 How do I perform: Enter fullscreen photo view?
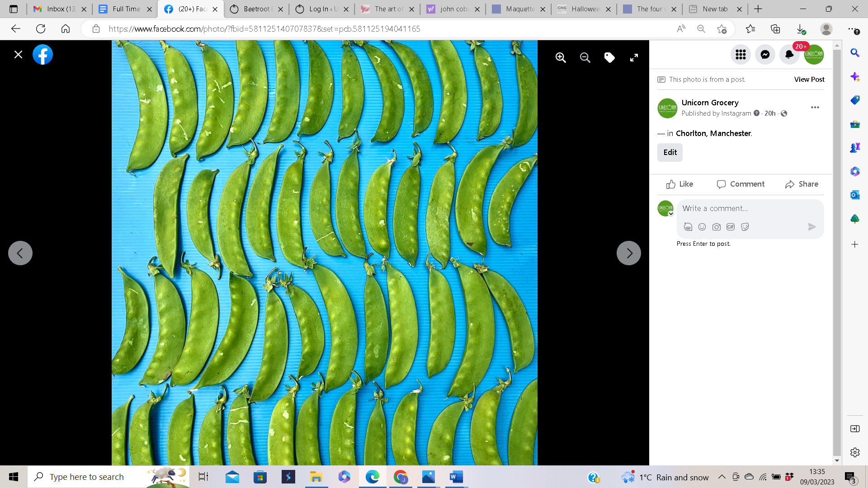click(634, 57)
